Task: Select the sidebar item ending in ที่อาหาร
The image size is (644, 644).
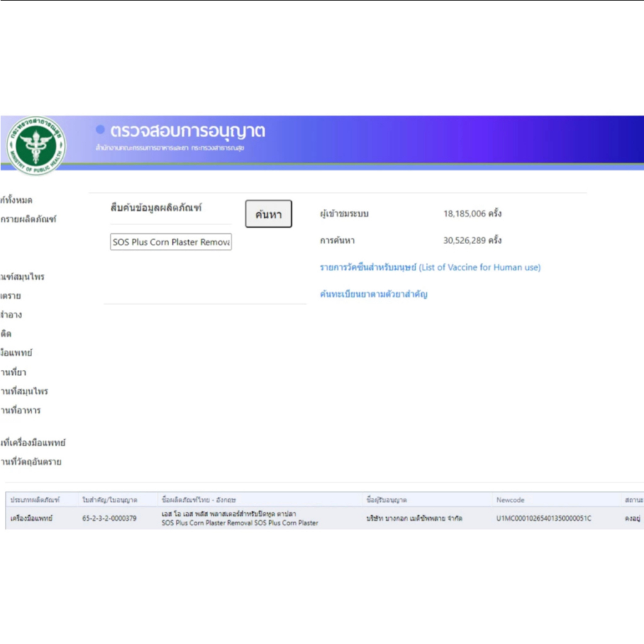Action: 21,411
